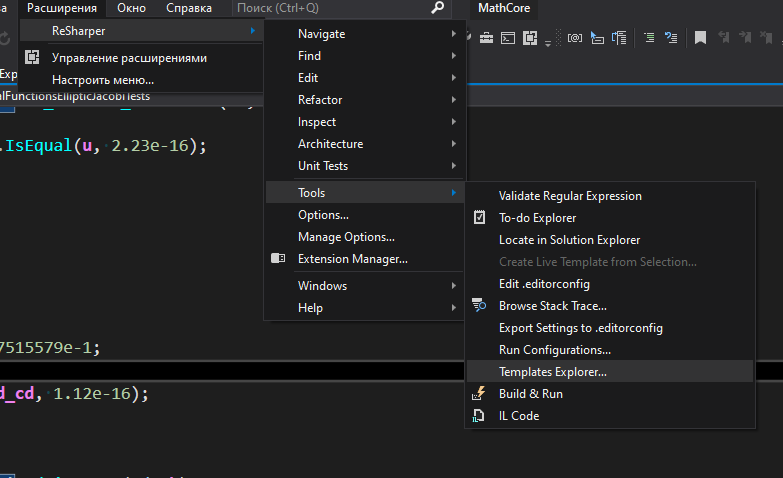Viewport: 783px width, 478px height.
Task: Open To-do Explorer
Action: [x=610, y=218]
